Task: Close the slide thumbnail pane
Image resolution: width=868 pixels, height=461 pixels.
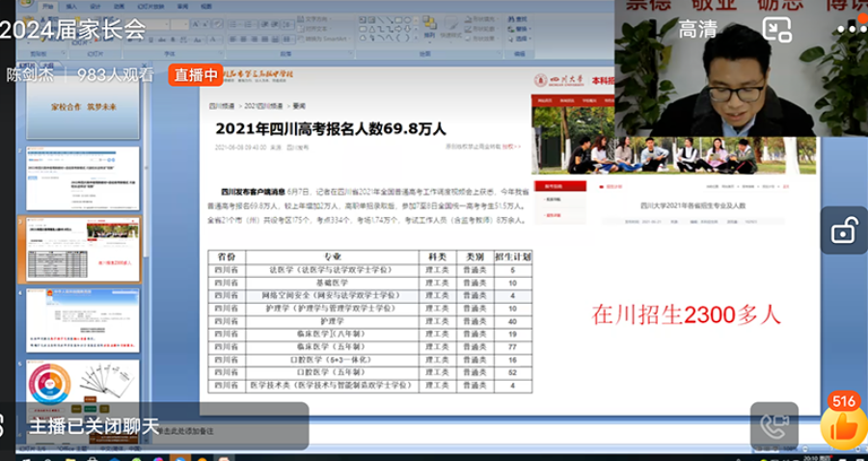Action: pos(145,66)
